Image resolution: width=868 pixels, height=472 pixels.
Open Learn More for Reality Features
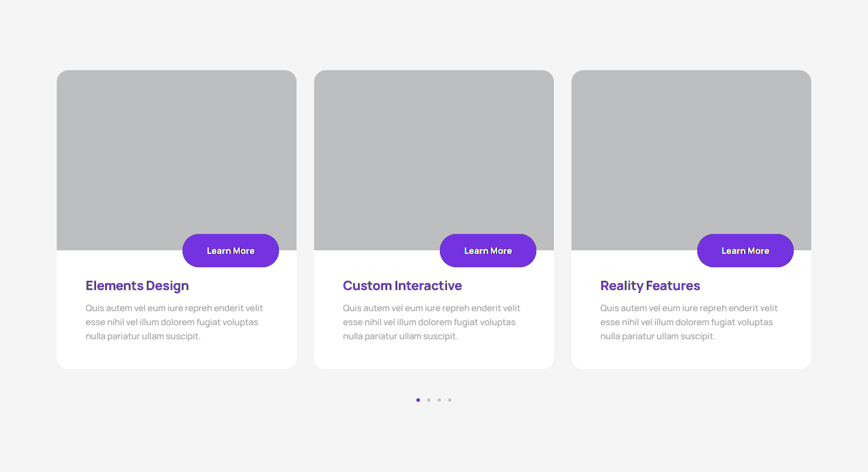point(745,251)
